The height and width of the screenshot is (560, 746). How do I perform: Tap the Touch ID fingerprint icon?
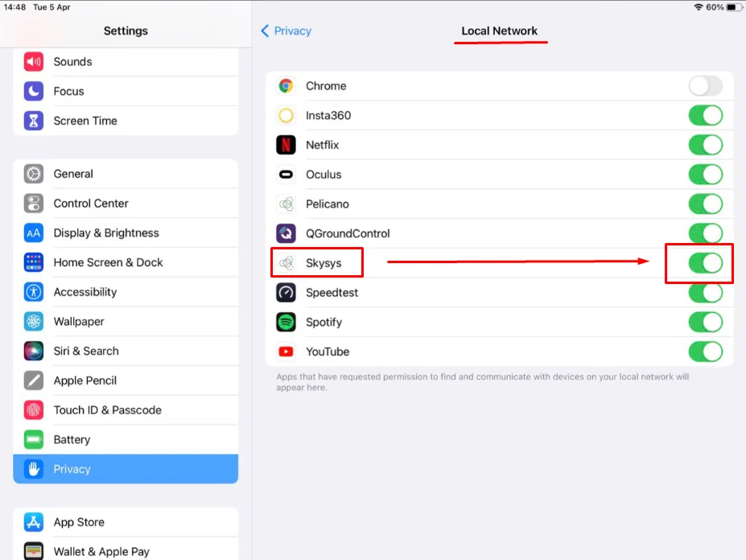tap(33, 410)
